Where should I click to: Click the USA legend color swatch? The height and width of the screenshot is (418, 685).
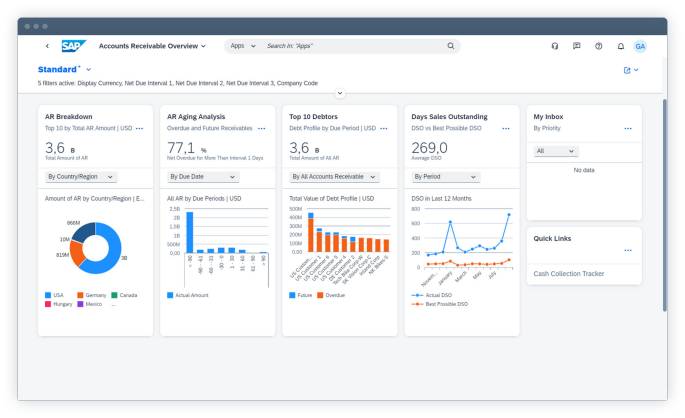coord(50,295)
